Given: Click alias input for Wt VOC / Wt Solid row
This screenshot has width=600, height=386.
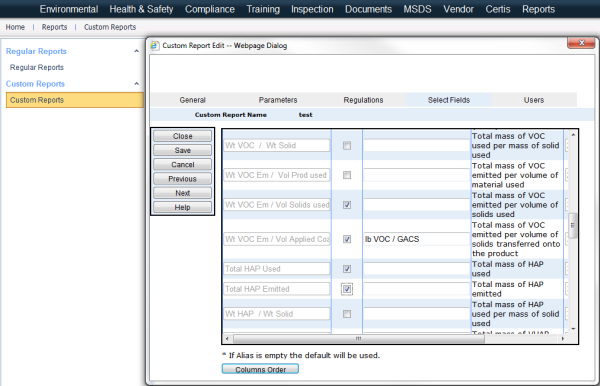Looking at the screenshot, I should coord(416,145).
